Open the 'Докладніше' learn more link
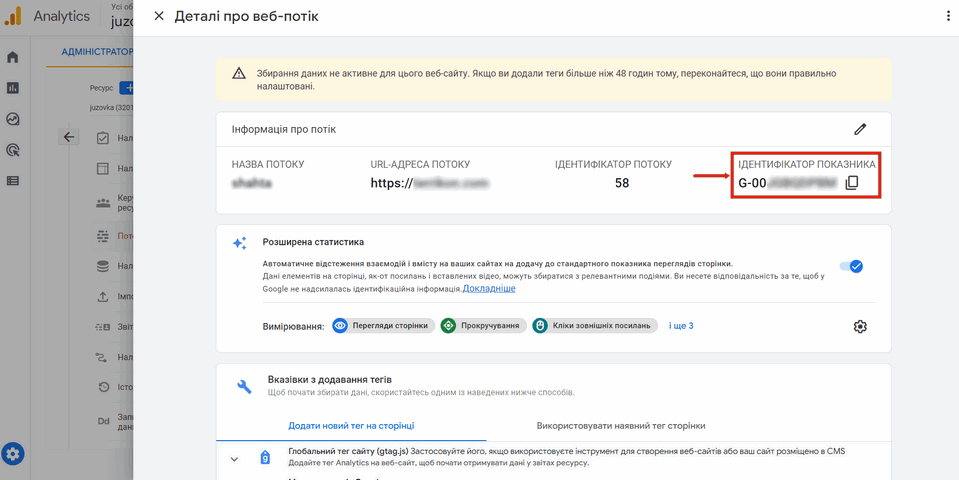The image size is (959, 480). (x=489, y=288)
